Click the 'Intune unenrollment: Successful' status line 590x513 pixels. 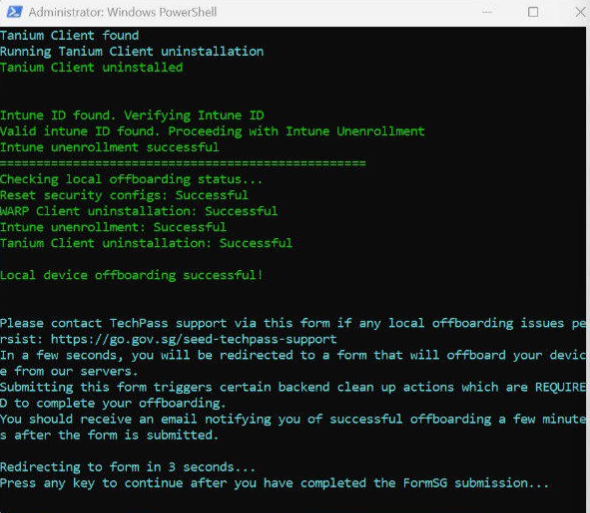(113, 227)
